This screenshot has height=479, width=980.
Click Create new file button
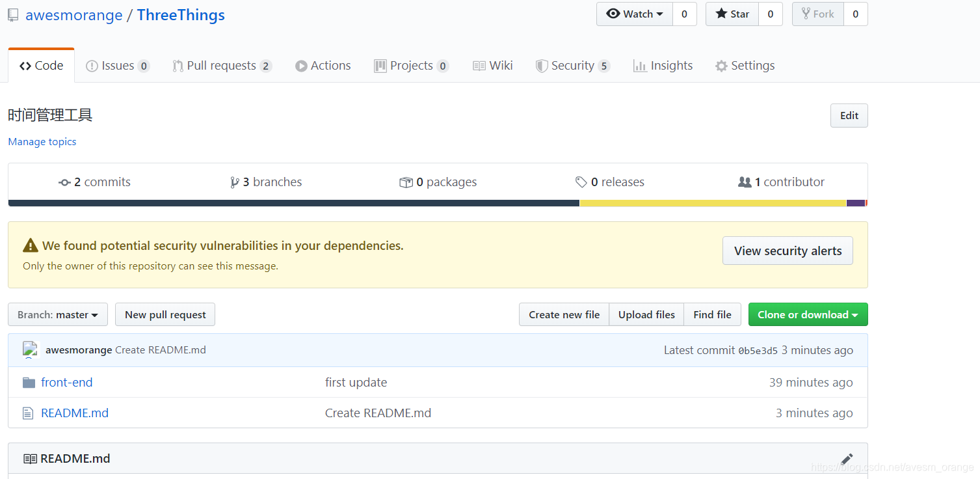click(564, 314)
